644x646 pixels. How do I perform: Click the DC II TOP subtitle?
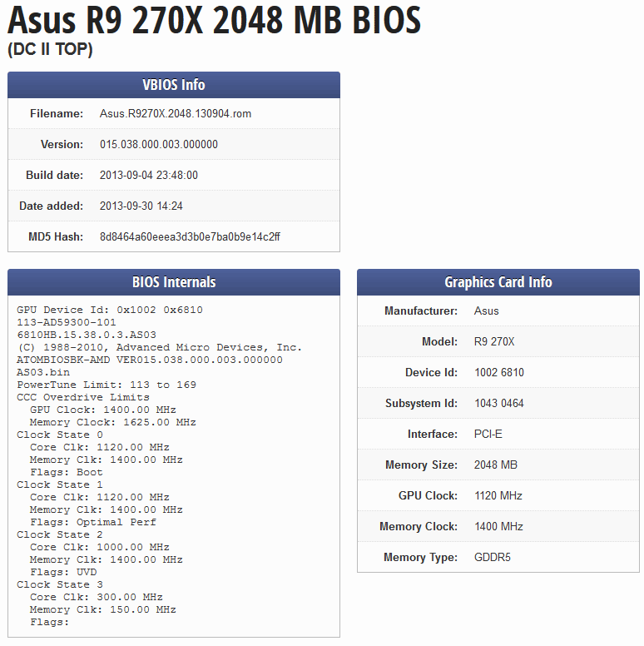tap(50, 50)
